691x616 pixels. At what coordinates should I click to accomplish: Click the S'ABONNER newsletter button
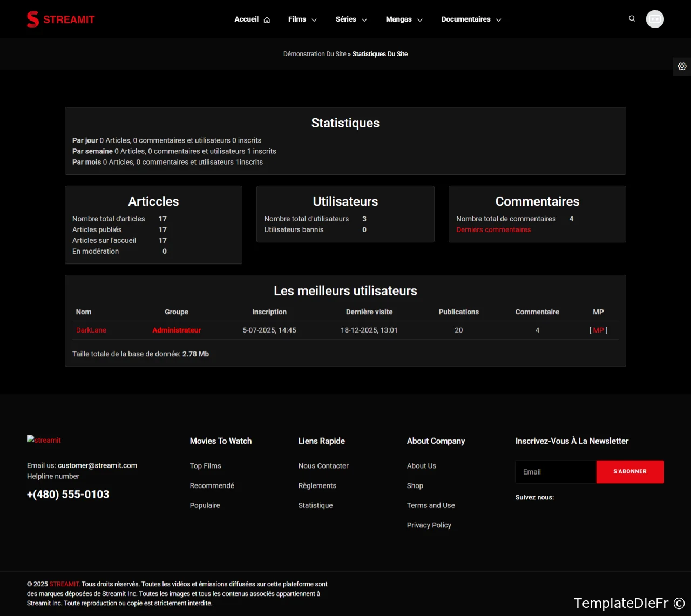(x=630, y=471)
